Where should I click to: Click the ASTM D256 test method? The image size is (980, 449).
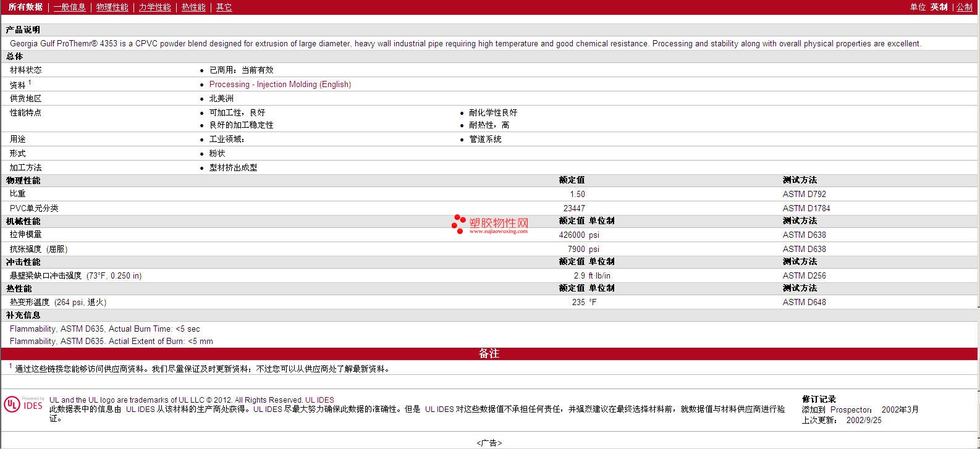pos(804,276)
